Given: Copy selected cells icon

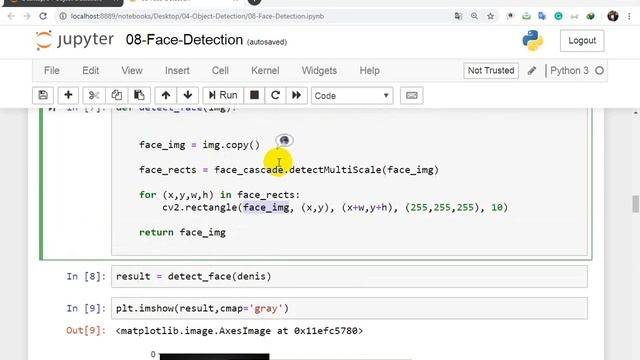Looking at the screenshot, I should 116,96.
